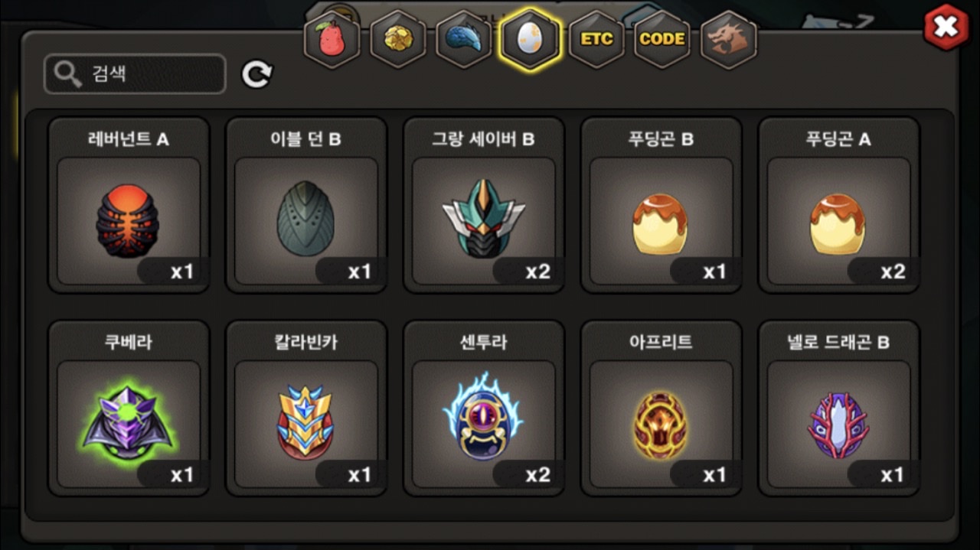
Task: Switch to the gold nugget category tab
Action: (398, 39)
